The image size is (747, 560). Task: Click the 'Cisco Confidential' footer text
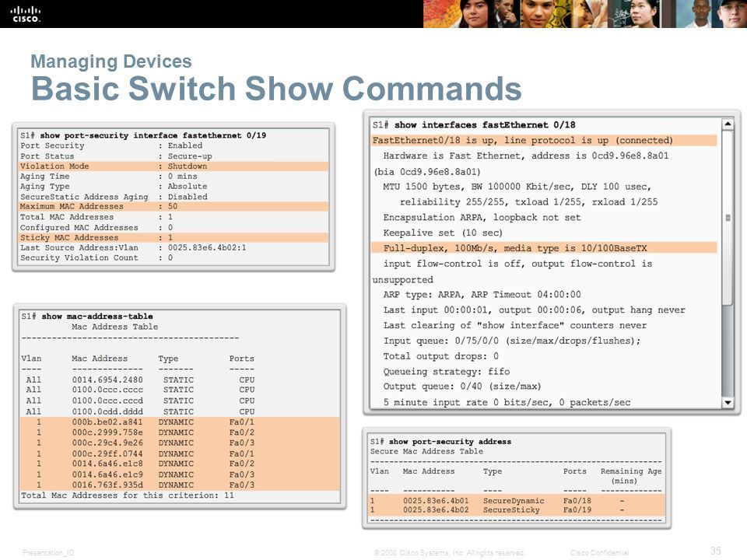click(x=599, y=553)
